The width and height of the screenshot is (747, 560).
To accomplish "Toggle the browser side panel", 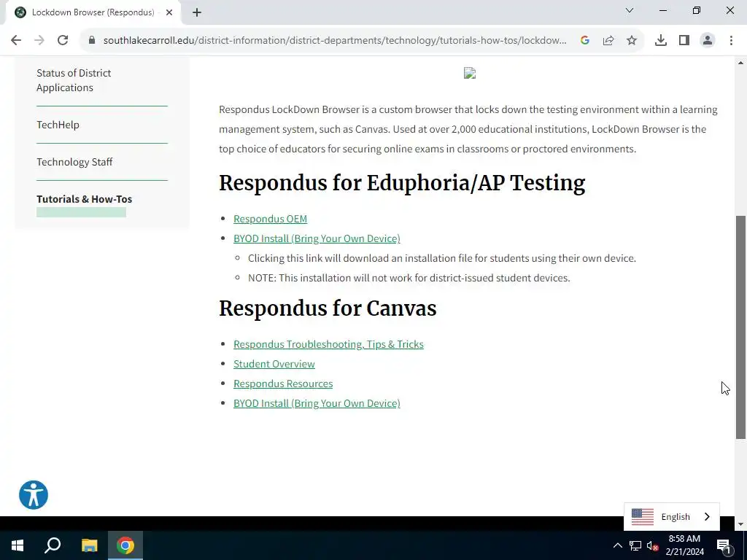I will click(684, 41).
